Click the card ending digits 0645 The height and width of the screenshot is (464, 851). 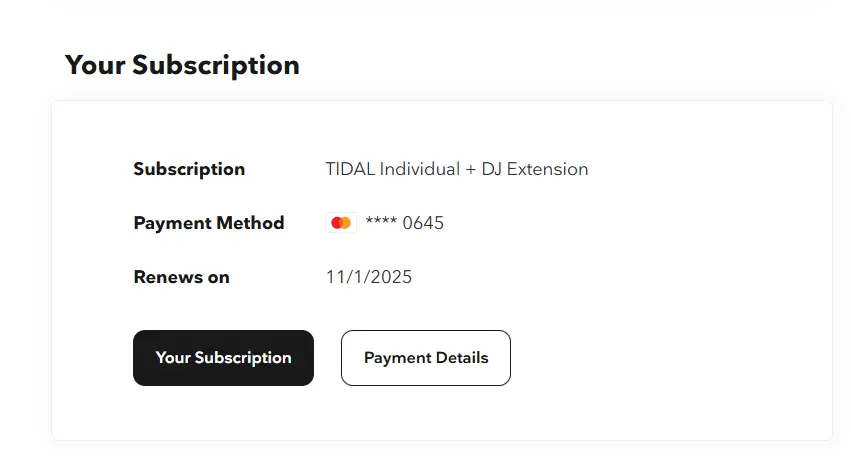(x=423, y=223)
